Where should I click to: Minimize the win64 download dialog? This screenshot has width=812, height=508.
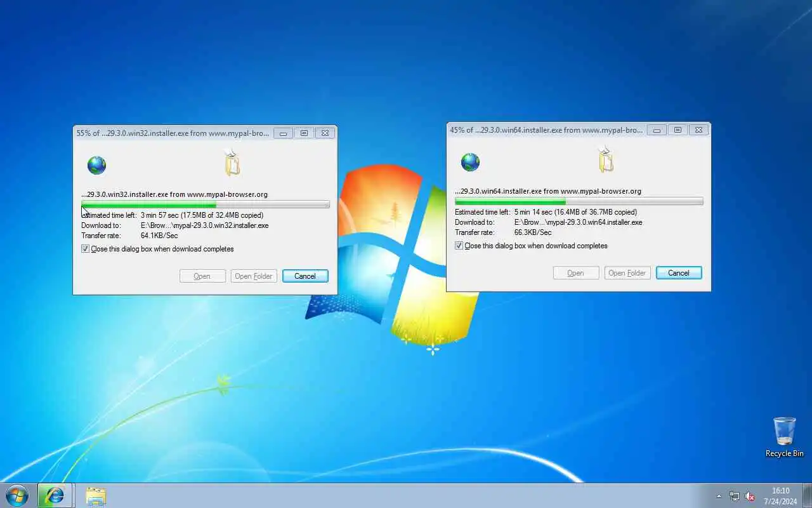(x=657, y=130)
